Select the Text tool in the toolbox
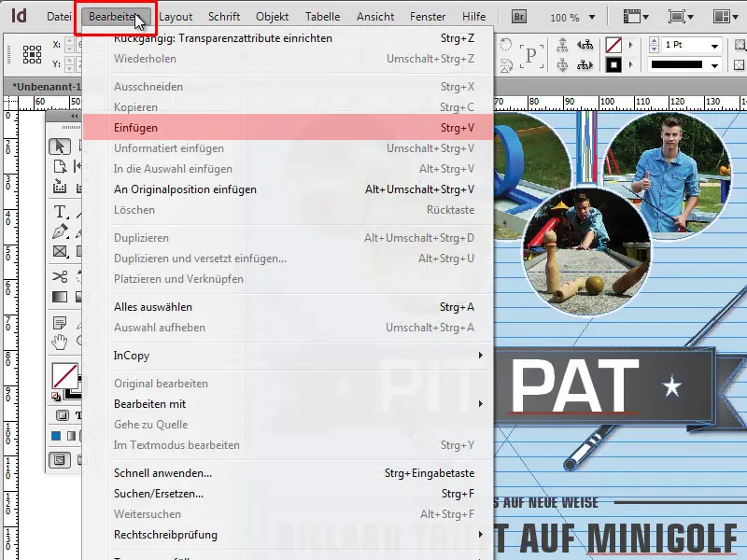Screen dimensions: 747x560 [60, 212]
